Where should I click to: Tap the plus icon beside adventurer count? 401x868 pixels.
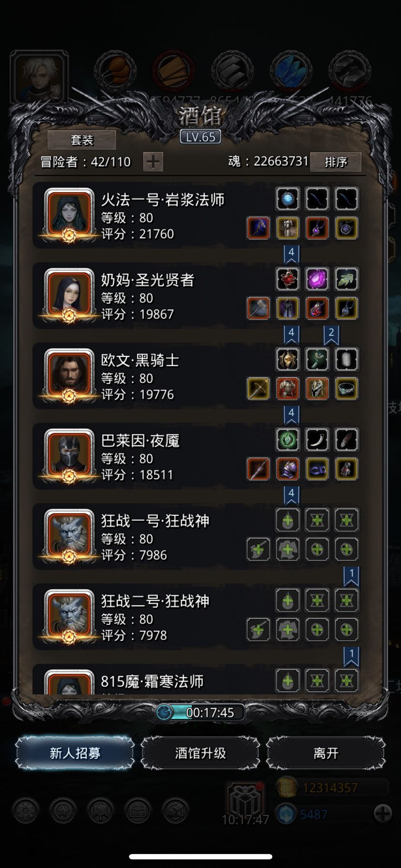pos(153,162)
